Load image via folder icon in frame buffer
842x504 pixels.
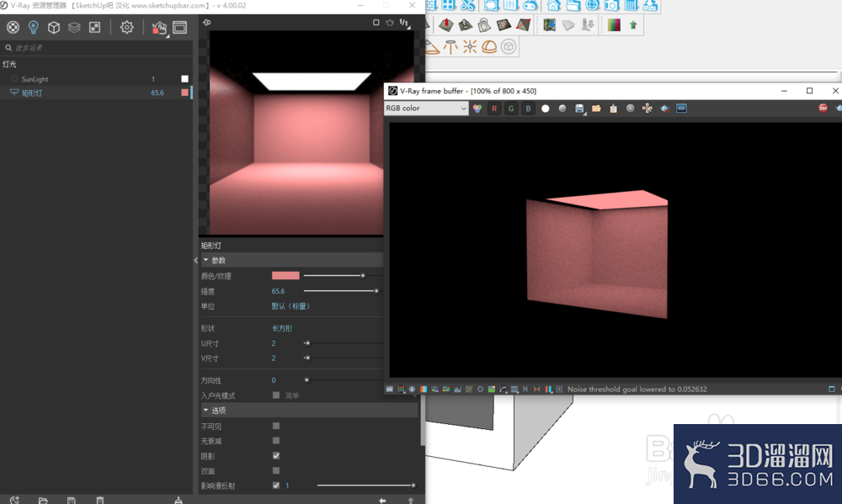[596, 109]
